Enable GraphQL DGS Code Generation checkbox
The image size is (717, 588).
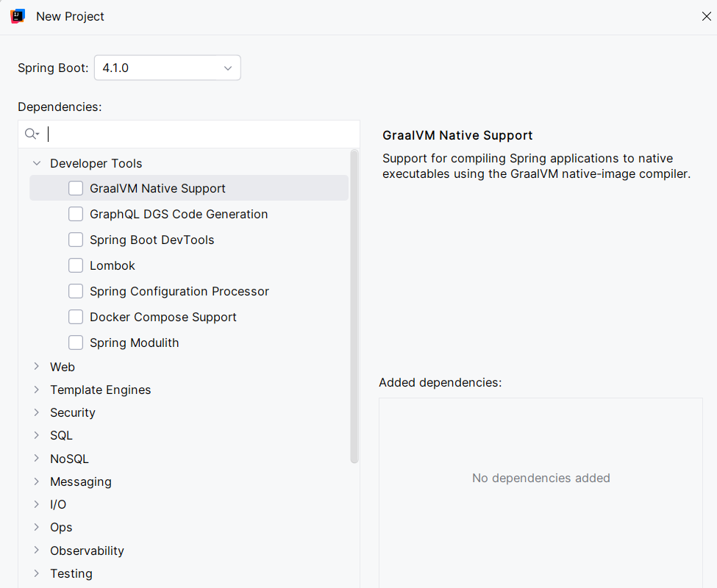click(x=76, y=214)
